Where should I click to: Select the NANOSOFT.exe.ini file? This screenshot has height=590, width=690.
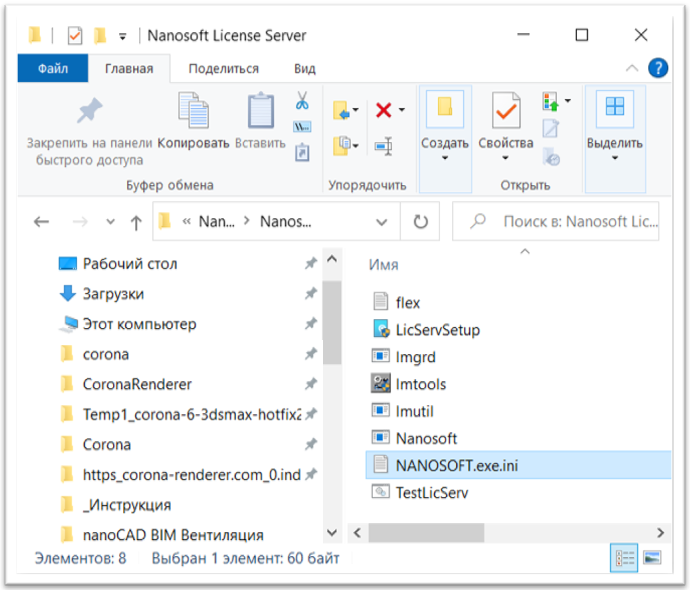pos(518,465)
